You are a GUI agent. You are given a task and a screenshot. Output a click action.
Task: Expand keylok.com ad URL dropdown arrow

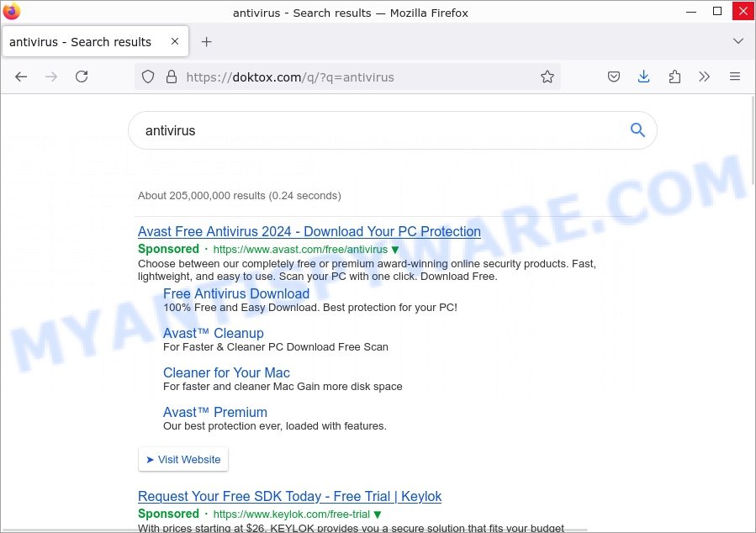[378, 515]
